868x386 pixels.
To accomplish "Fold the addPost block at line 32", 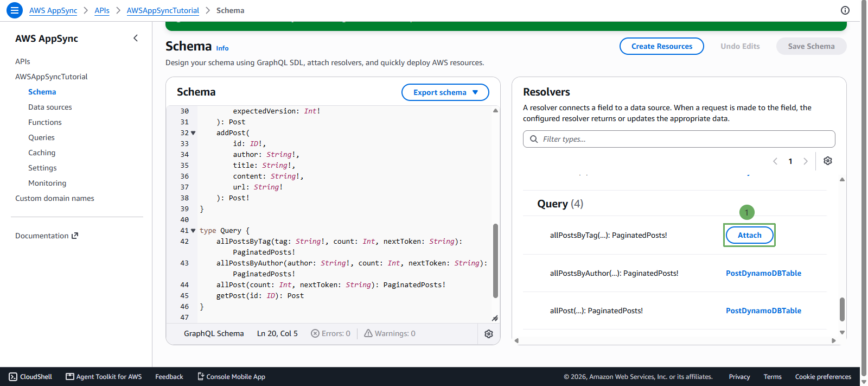I will tap(193, 133).
